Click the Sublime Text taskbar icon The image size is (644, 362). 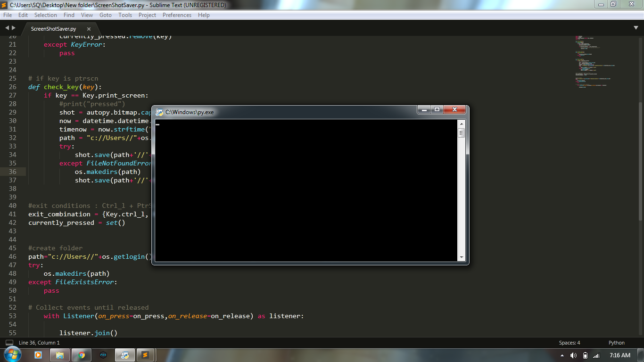[146, 354]
